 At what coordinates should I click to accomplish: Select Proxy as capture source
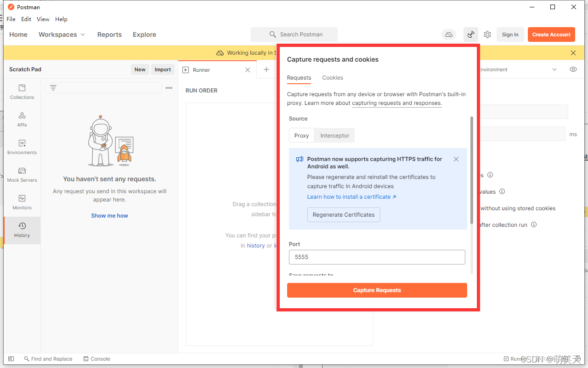click(302, 135)
